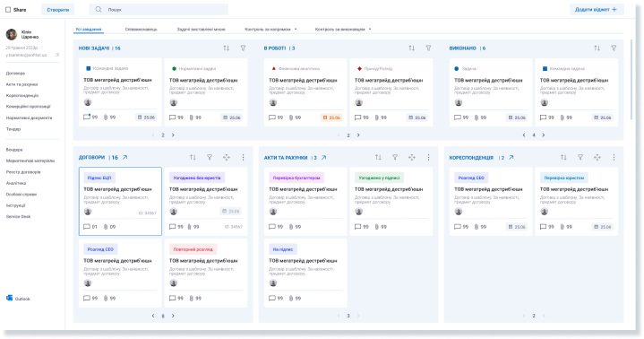Click the orange 25.06 date badge
The width and height of the screenshot is (644, 339).
point(331,117)
